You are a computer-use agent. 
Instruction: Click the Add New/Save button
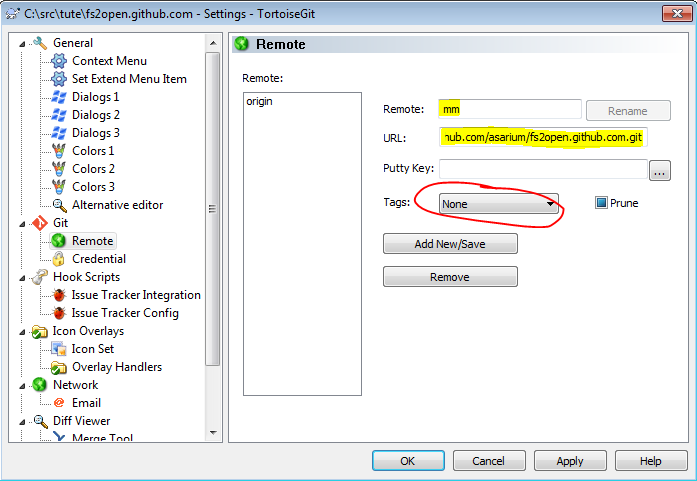click(450, 244)
